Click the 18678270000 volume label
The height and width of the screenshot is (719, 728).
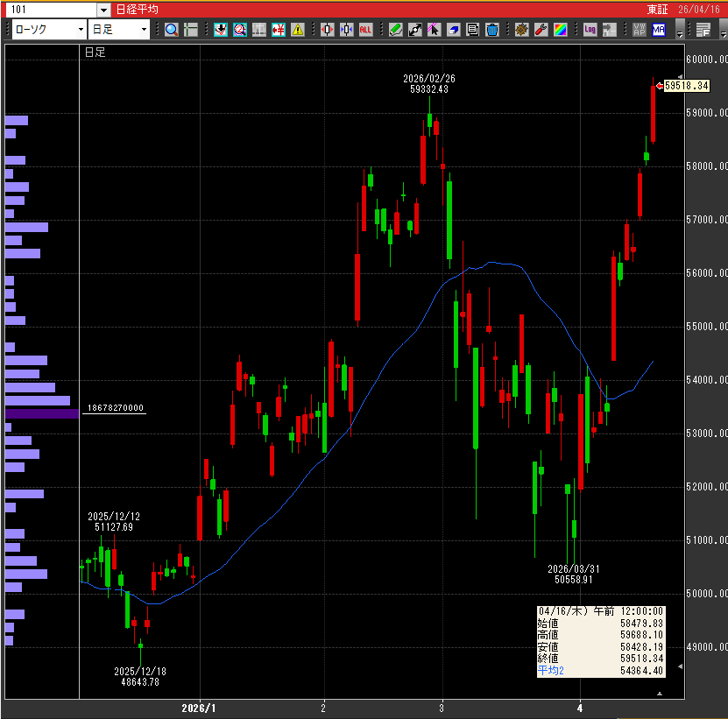(116, 408)
